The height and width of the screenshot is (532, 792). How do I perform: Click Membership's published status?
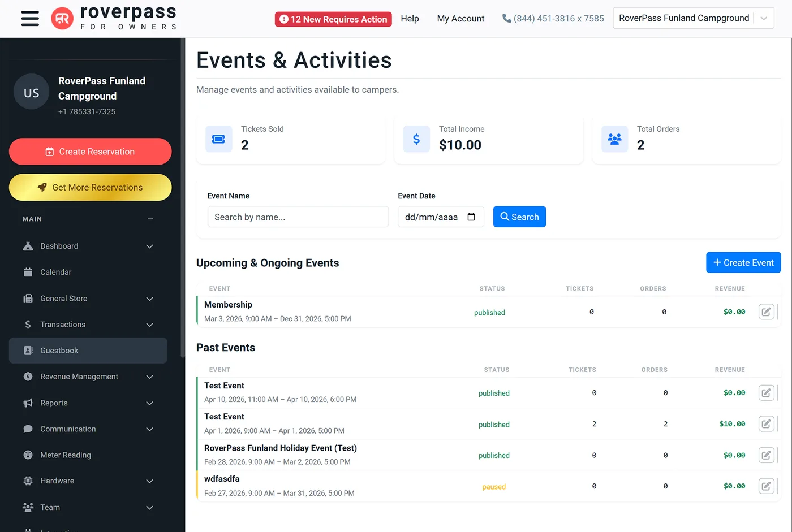[x=489, y=313]
